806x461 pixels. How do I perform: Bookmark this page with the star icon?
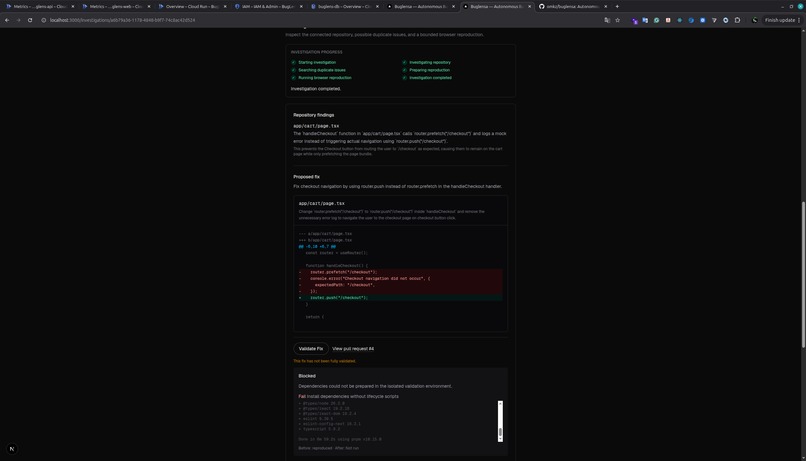click(617, 20)
